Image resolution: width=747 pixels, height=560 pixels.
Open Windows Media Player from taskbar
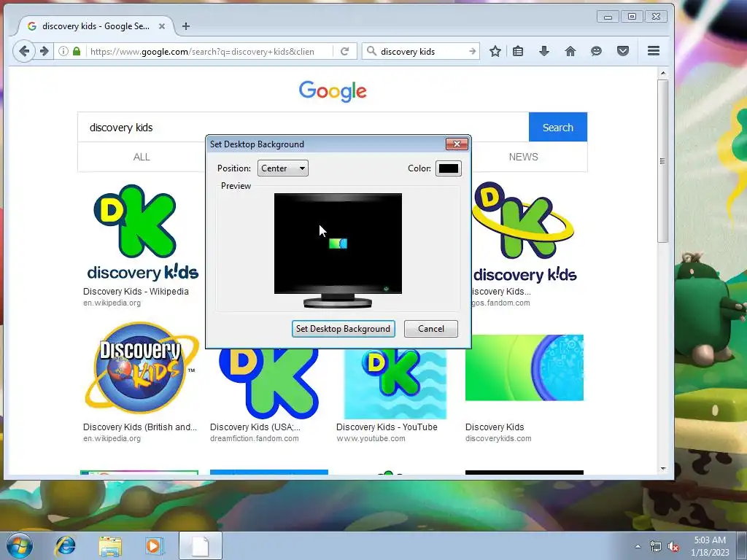(154, 545)
